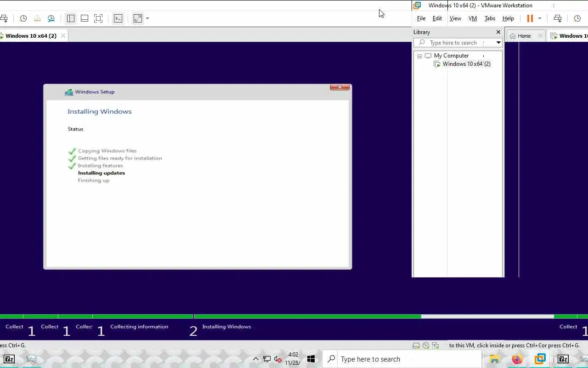Click 'Getting files ready for installation' text
Viewport: 588px width, 368px height.
pyautogui.click(x=120, y=158)
